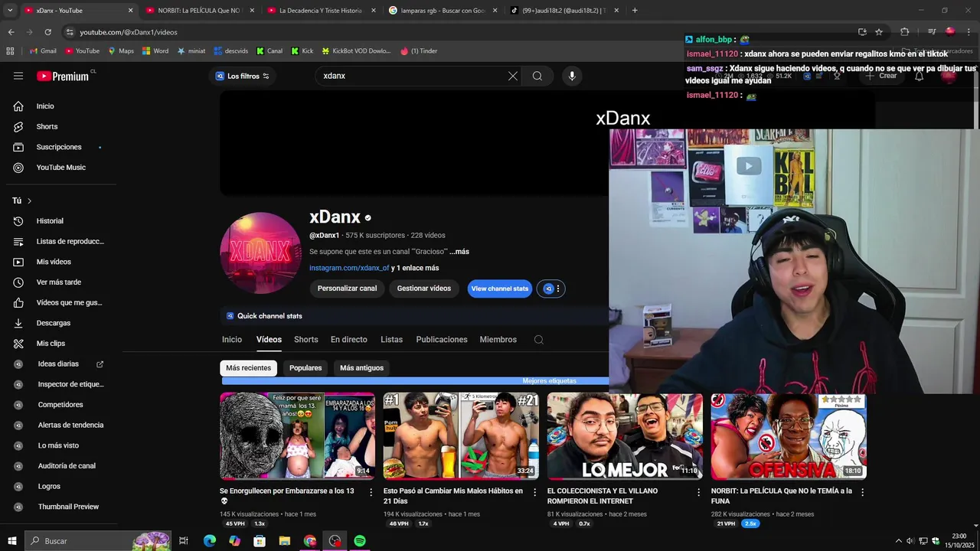Image resolution: width=980 pixels, height=551 pixels.
Task: Open the NORBIT video thumbnail
Action: [x=789, y=436]
